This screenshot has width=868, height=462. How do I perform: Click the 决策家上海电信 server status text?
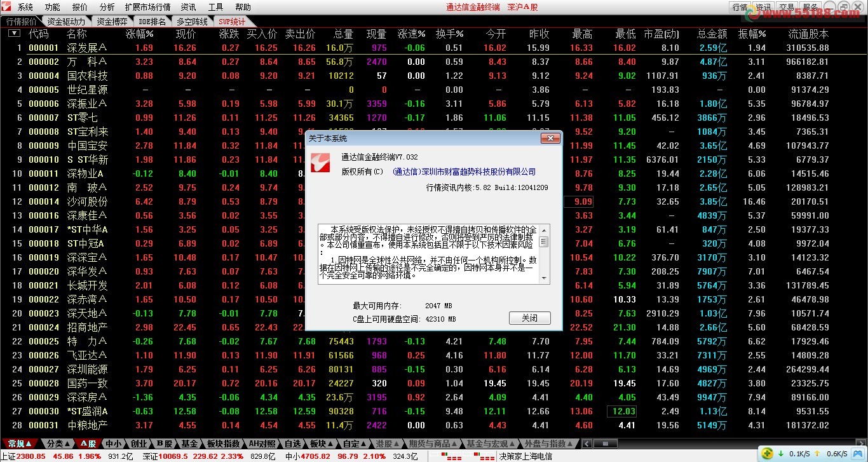[525, 456]
